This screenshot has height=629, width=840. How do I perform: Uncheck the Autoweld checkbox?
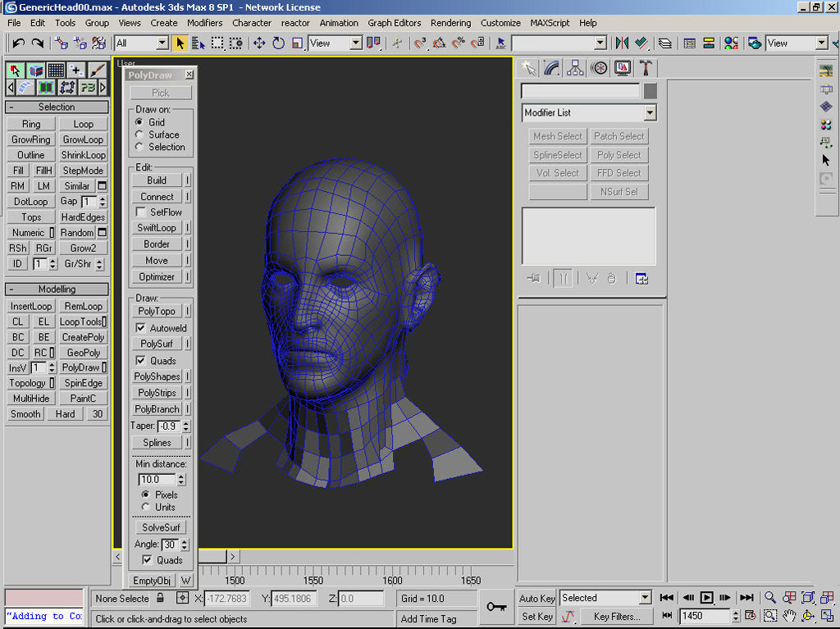[140, 328]
